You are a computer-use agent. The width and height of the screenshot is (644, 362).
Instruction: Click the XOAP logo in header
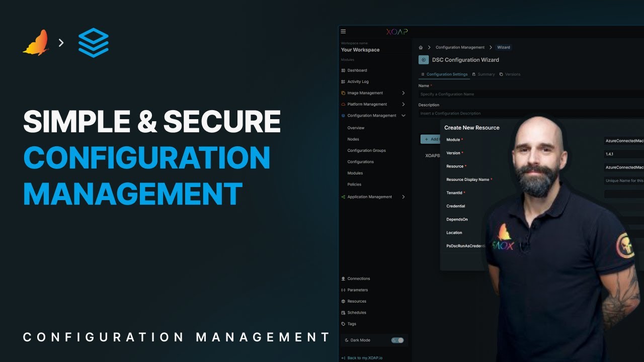click(396, 32)
